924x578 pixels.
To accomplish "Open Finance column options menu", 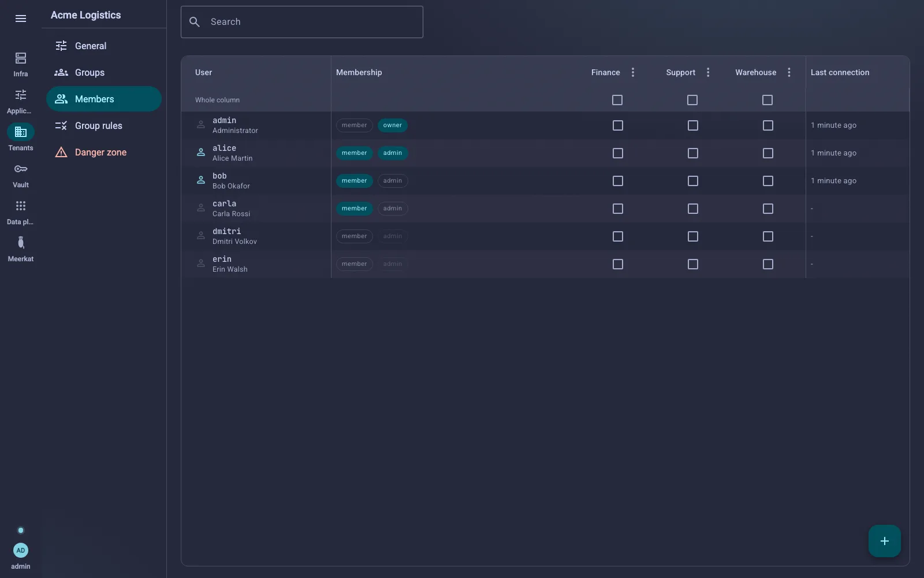I will [633, 72].
